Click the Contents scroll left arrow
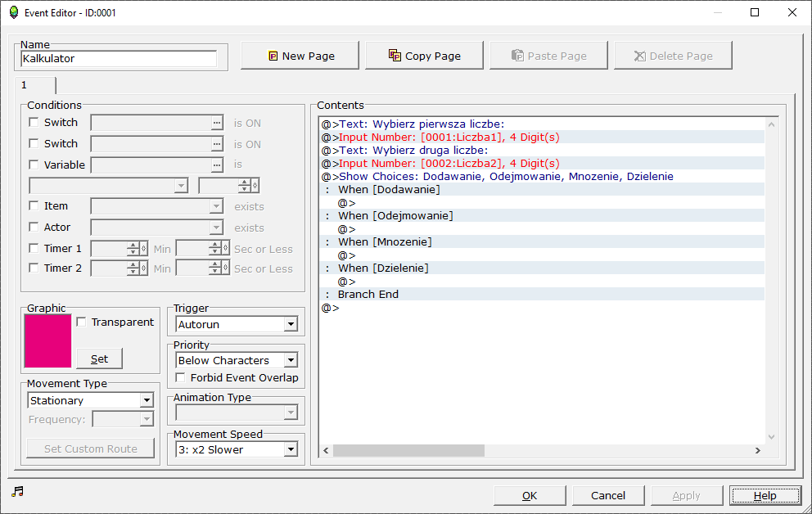This screenshot has width=812, height=514. [326, 450]
